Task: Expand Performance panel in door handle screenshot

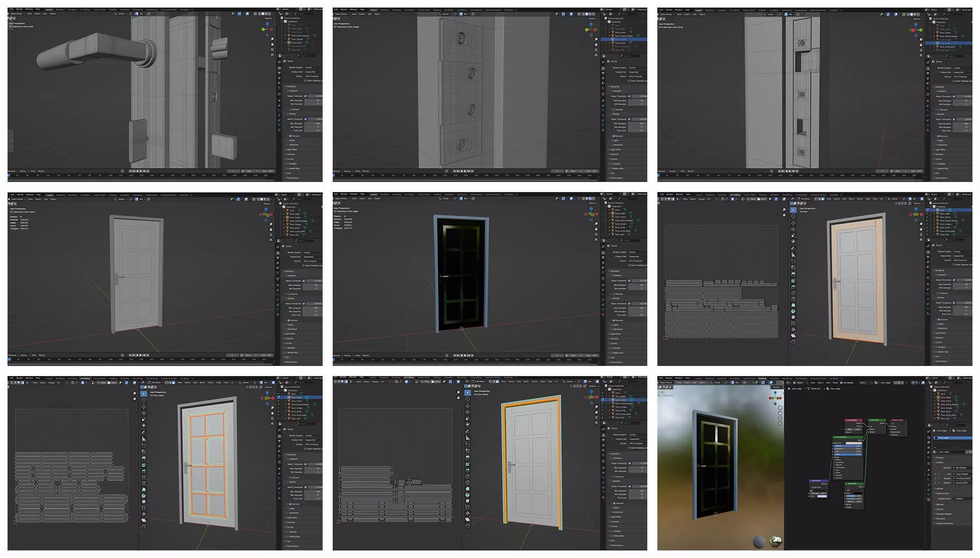Action: (x=292, y=178)
